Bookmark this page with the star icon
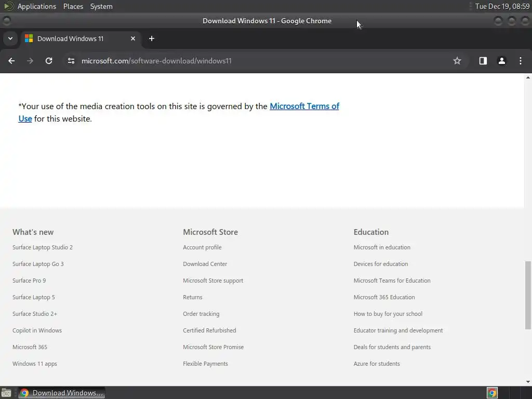The image size is (532, 399). coord(457,61)
